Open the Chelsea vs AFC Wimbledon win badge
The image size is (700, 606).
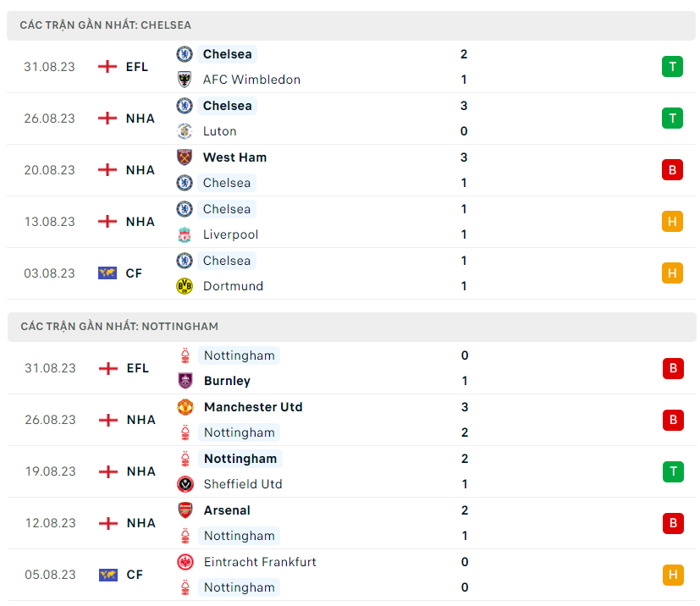[x=672, y=67]
